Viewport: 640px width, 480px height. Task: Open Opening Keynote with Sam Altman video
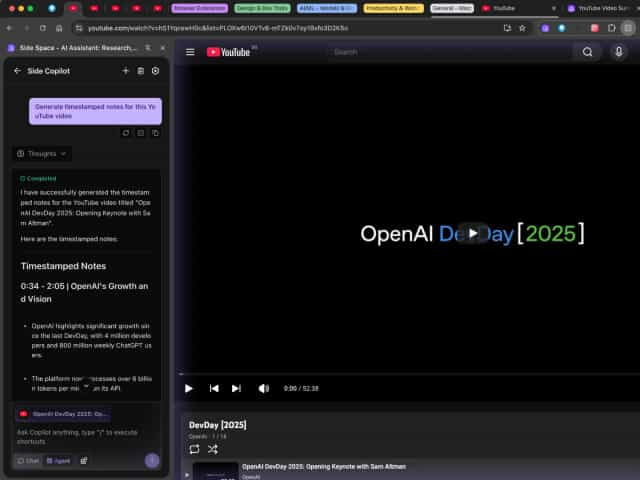[324, 467]
